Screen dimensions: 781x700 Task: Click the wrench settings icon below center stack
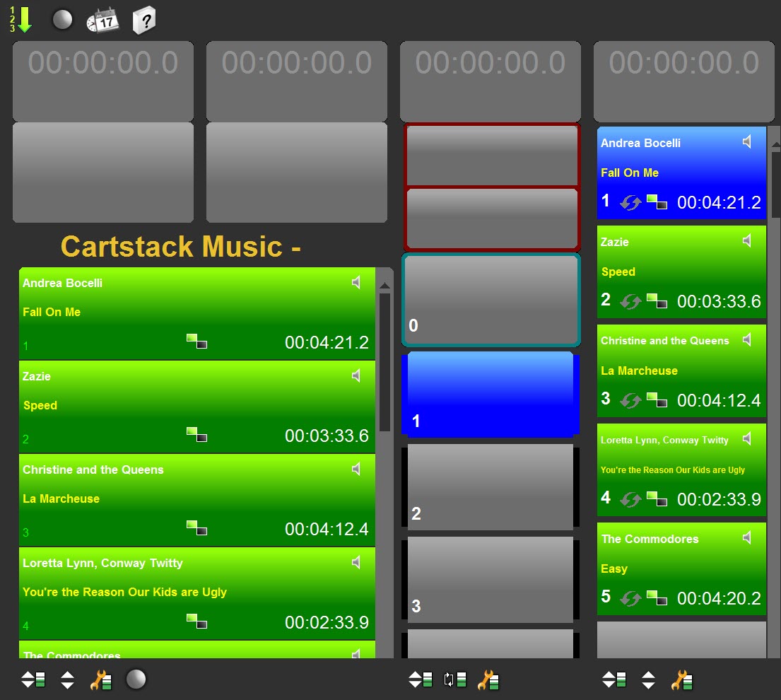tap(488, 680)
